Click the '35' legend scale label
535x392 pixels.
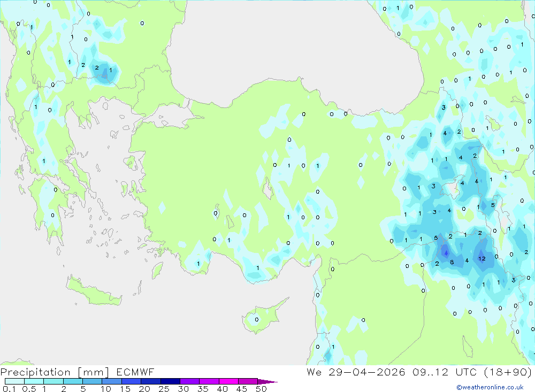click(x=203, y=389)
